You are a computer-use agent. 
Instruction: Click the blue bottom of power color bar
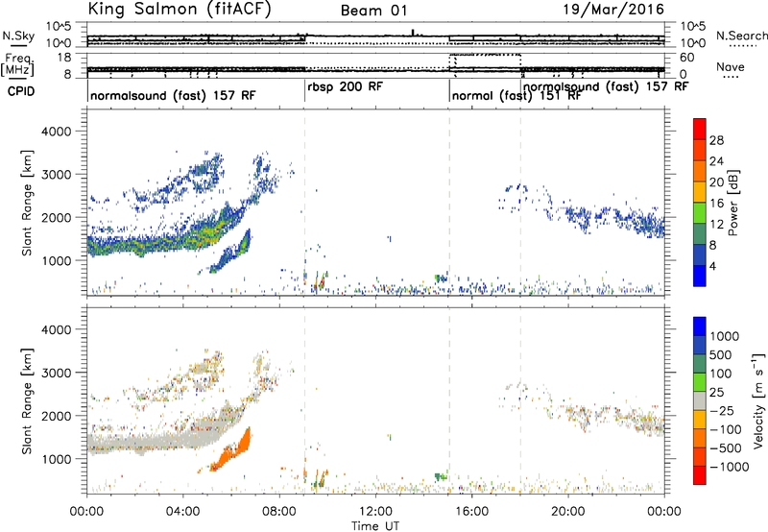[x=700, y=276]
